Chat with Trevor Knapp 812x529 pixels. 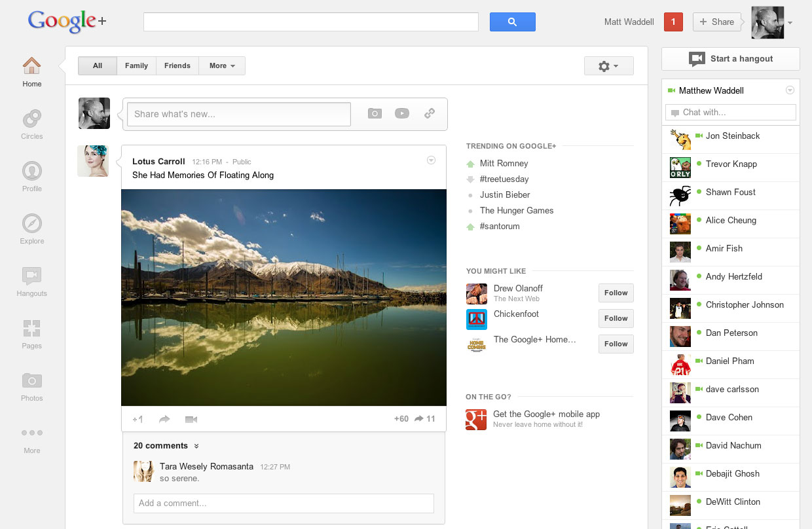(731, 167)
